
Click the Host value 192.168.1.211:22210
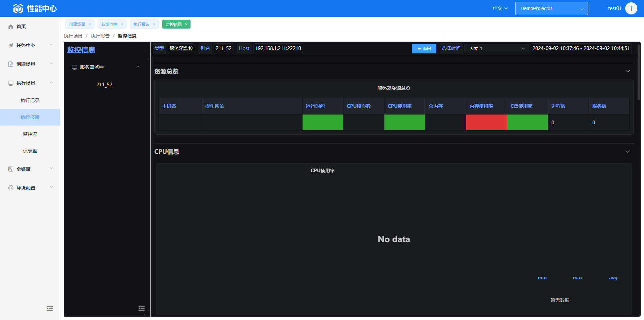(x=278, y=48)
